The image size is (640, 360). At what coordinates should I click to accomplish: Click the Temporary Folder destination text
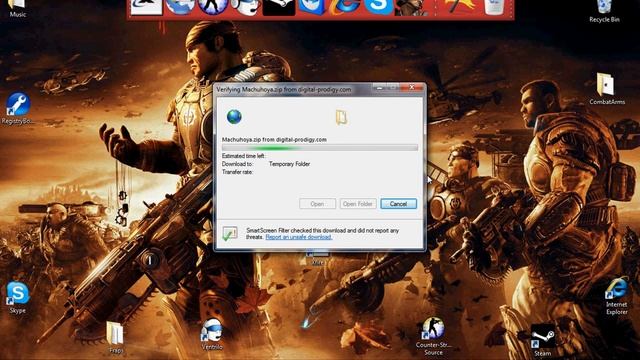coord(289,164)
